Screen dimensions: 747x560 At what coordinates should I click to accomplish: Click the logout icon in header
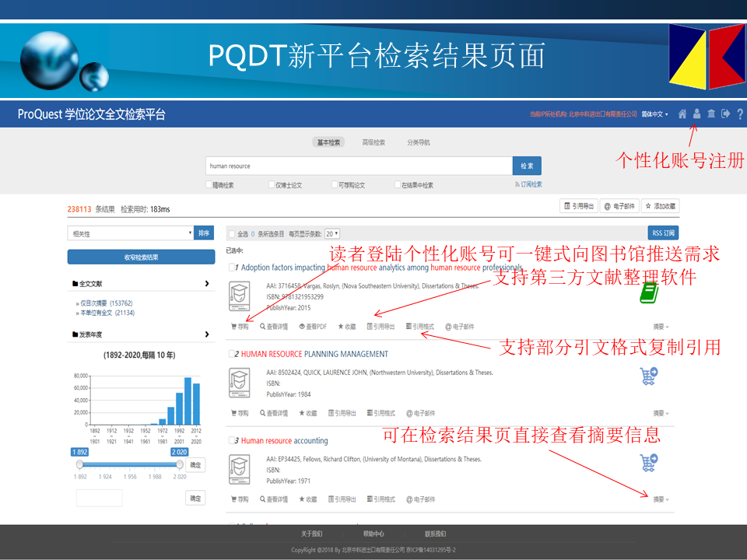coord(726,114)
